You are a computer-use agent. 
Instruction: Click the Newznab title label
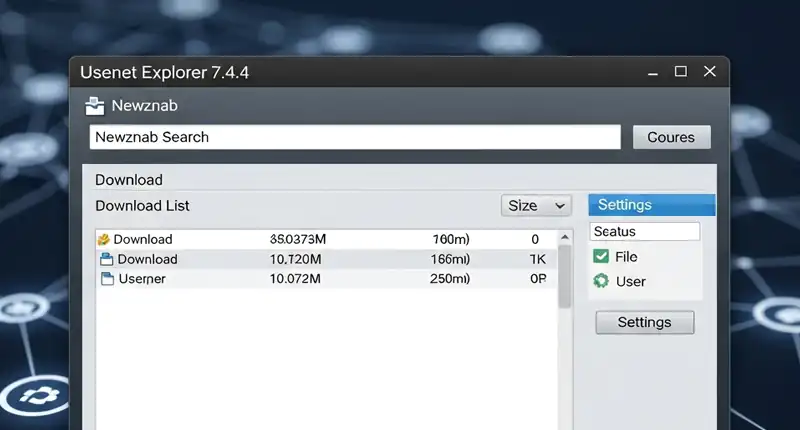tap(144, 106)
